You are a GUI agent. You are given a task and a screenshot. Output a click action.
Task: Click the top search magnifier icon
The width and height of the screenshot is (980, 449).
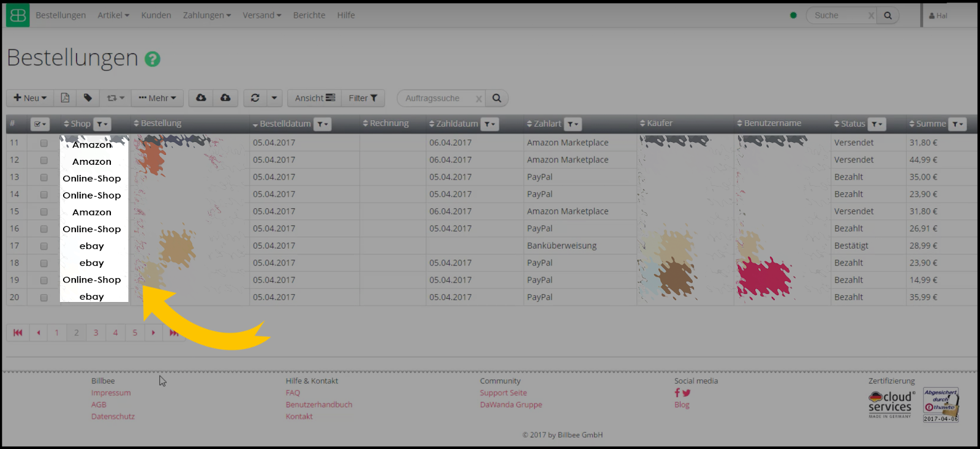[x=888, y=15]
